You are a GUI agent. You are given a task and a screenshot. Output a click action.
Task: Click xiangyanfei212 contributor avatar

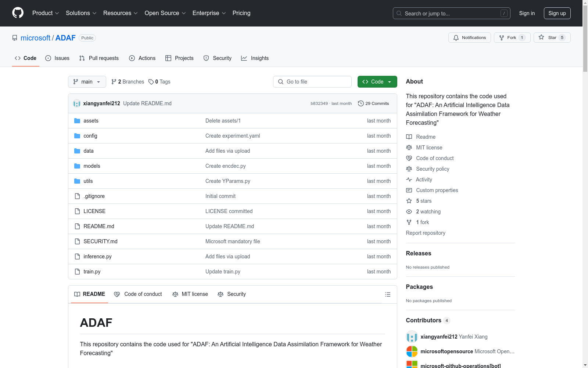tap(412, 337)
